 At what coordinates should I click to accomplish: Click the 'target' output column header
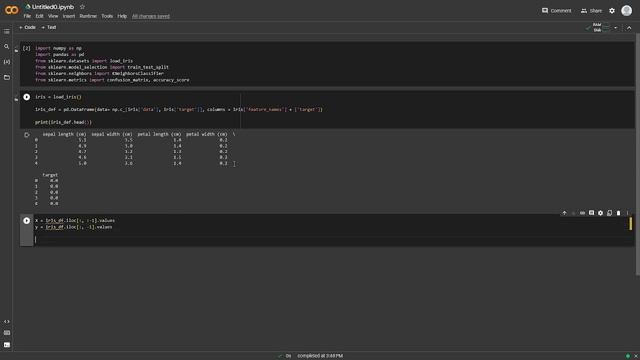(x=50, y=175)
